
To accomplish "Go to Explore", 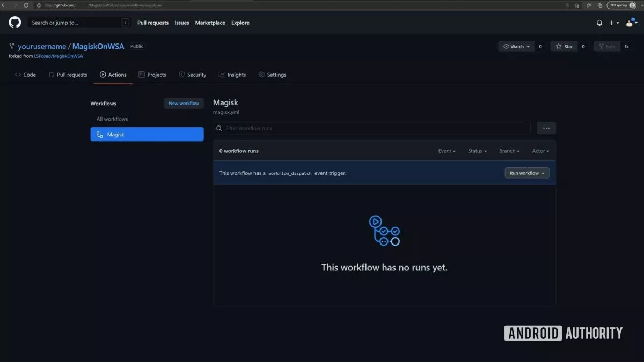I will click(240, 23).
